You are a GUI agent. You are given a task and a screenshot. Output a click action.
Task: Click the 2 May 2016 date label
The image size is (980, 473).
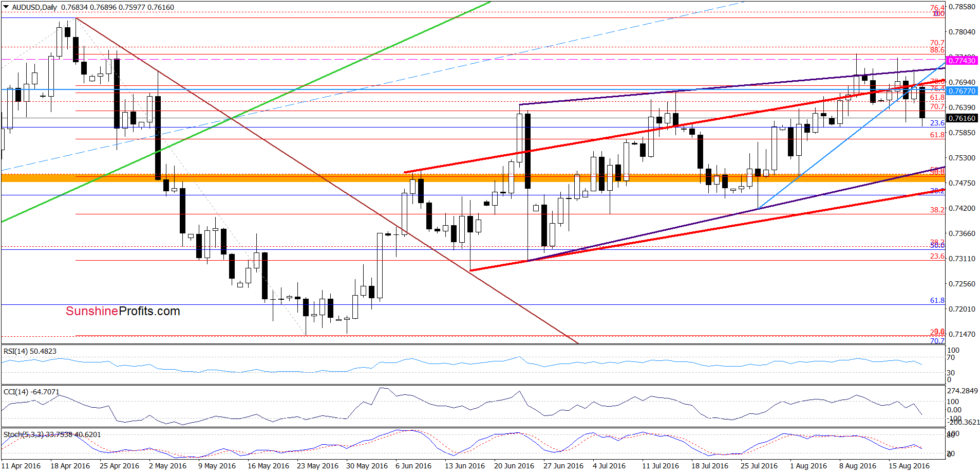click(x=168, y=466)
